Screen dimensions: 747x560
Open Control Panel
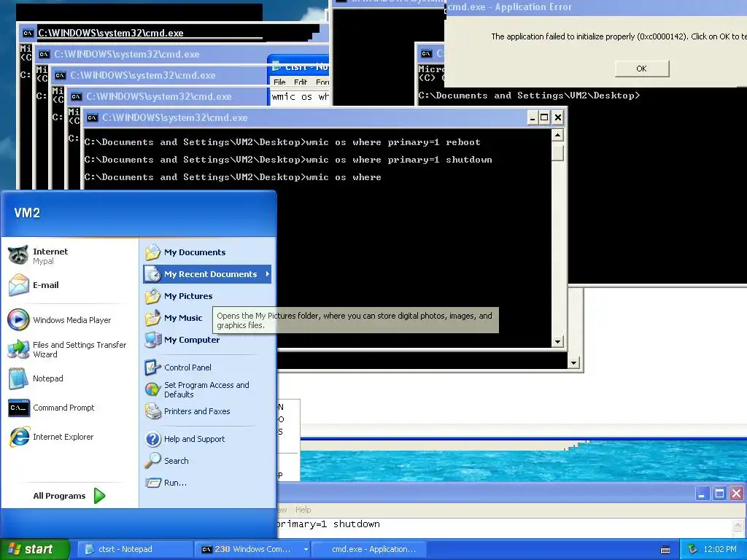click(x=206, y=367)
